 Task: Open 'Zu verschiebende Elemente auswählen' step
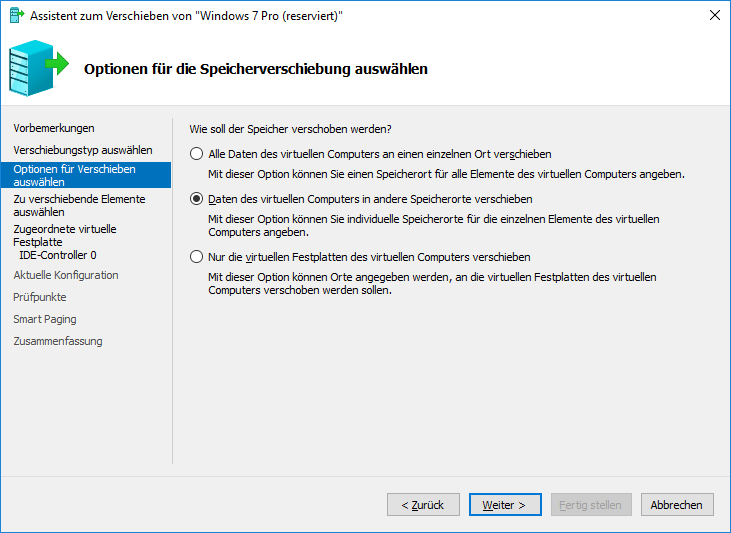coord(79,205)
